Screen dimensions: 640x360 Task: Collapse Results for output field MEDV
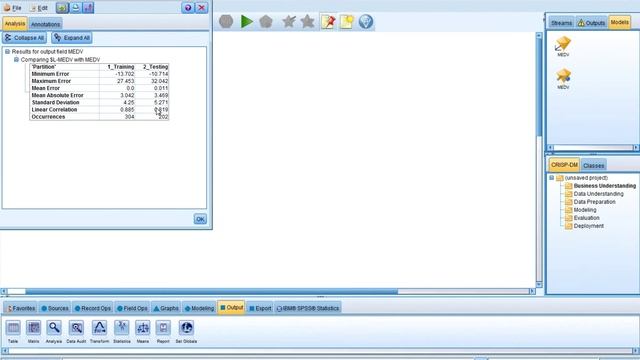(7, 51)
